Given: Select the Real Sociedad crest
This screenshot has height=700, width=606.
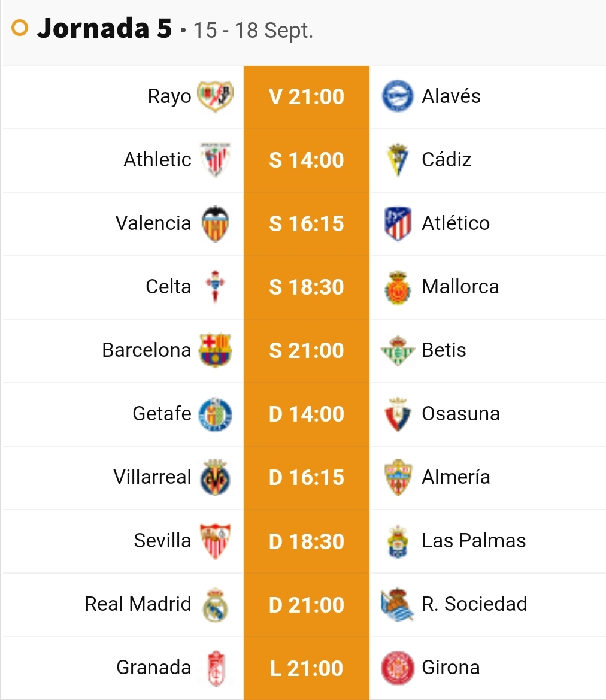Looking at the screenshot, I should point(398,604).
